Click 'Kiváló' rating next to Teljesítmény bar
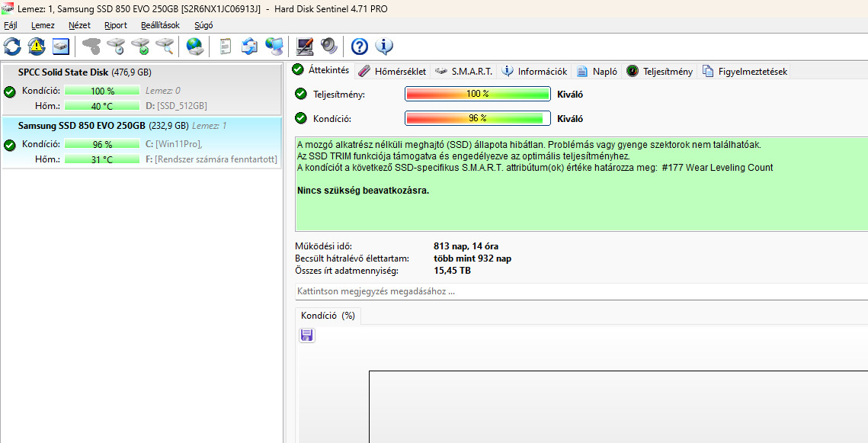This screenshot has width=868, height=443. [x=570, y=94]
